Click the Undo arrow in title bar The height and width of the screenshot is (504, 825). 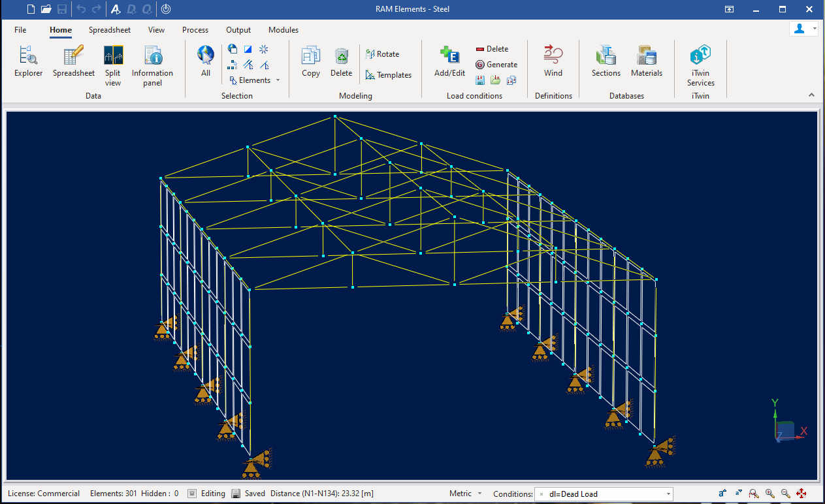(x=81, y=9)
